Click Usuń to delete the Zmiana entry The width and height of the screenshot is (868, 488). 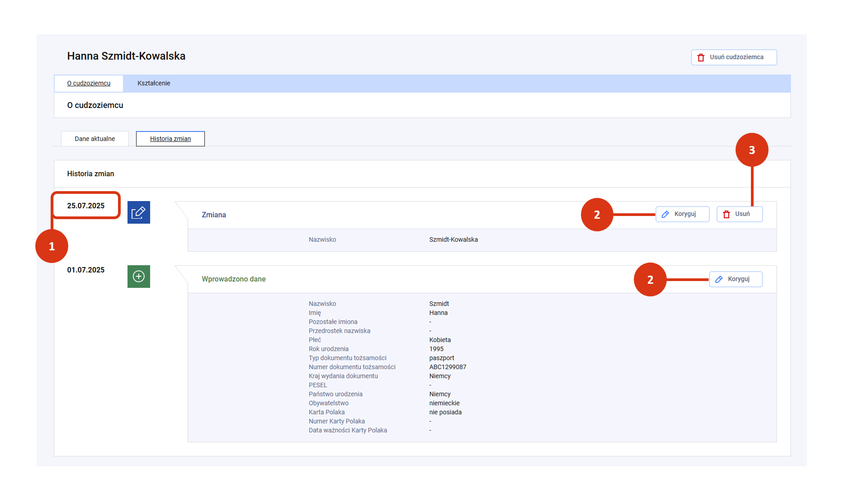pos(740,214)
